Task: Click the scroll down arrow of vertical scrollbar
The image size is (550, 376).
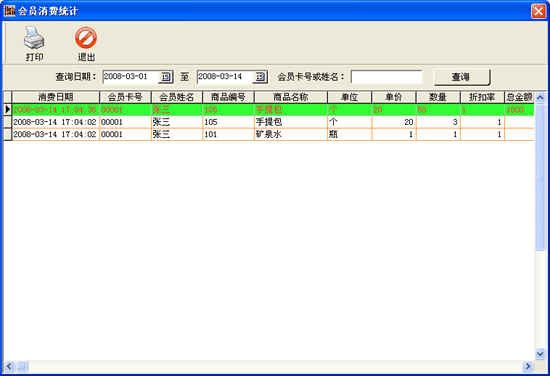Action: [540, 354]
